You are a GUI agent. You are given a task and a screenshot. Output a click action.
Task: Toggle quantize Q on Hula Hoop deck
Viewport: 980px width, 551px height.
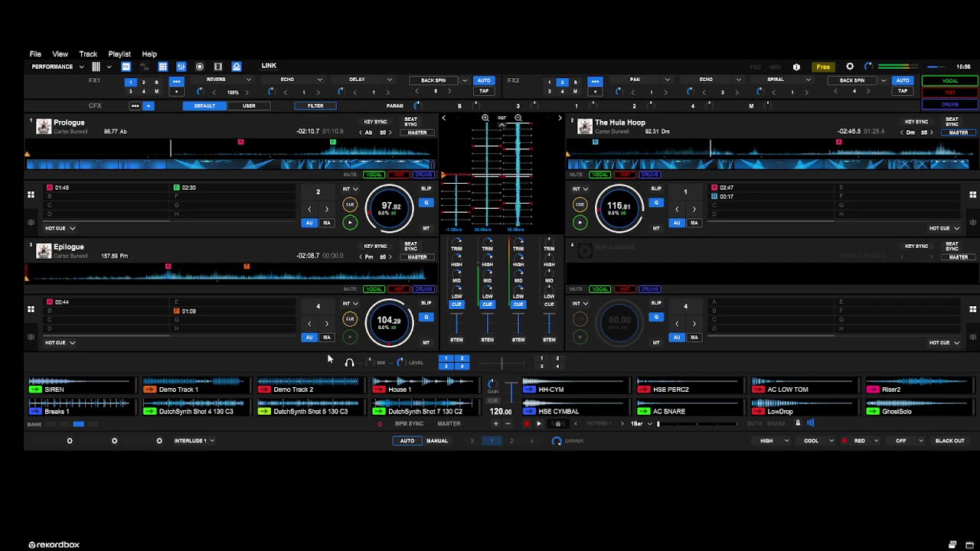point(655,203)
